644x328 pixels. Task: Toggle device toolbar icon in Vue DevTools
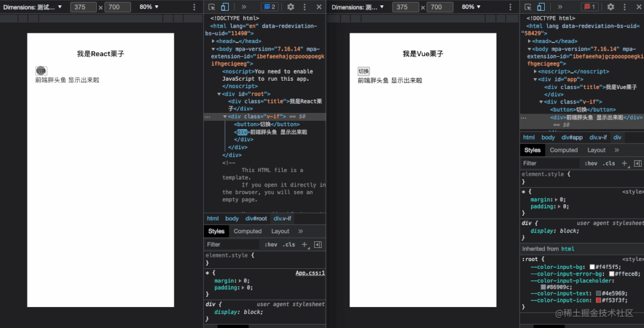[541, 7]
